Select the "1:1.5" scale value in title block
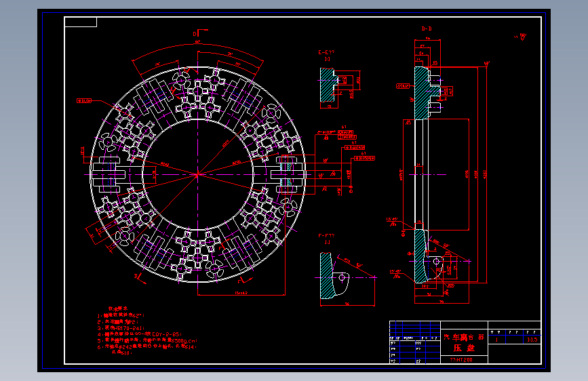Image resolution: width=588 pixels, height=381 pixels. pos(532,340)
